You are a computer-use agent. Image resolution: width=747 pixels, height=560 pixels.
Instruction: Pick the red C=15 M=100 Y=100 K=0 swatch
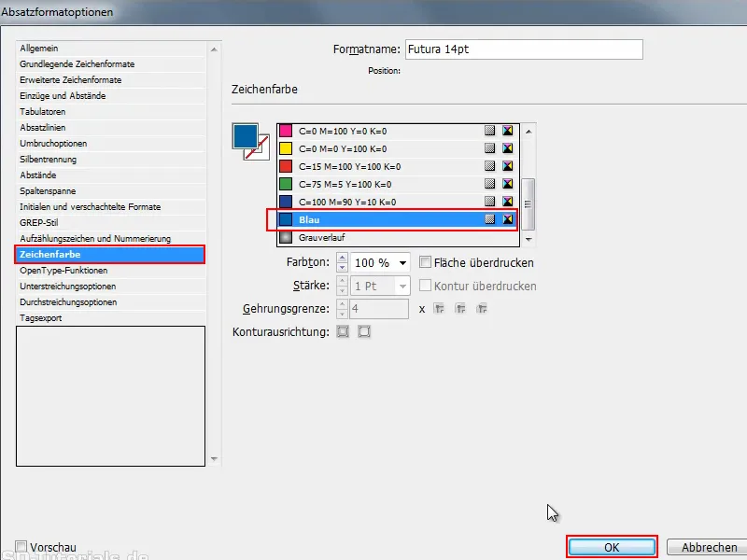(x=286, y=166)
